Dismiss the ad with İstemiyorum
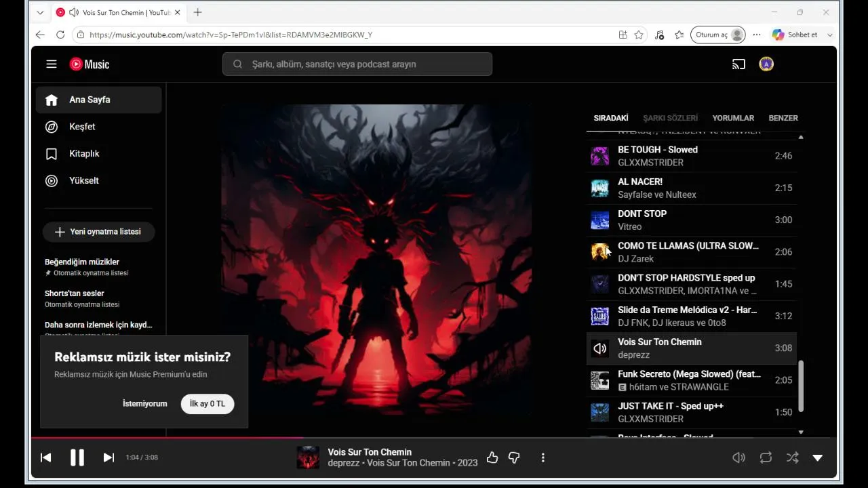The height and width of the screenshot is (488, 868). [144, 404]
